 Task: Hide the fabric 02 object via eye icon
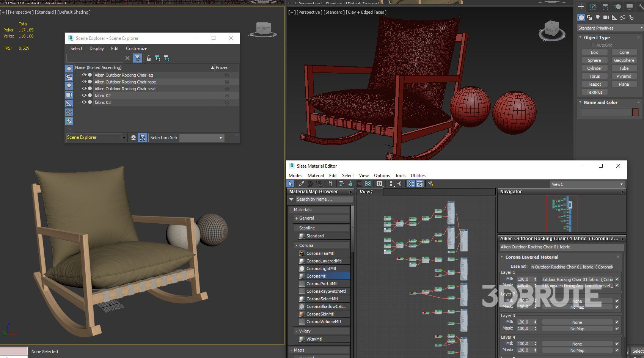[x=84, y=96]
